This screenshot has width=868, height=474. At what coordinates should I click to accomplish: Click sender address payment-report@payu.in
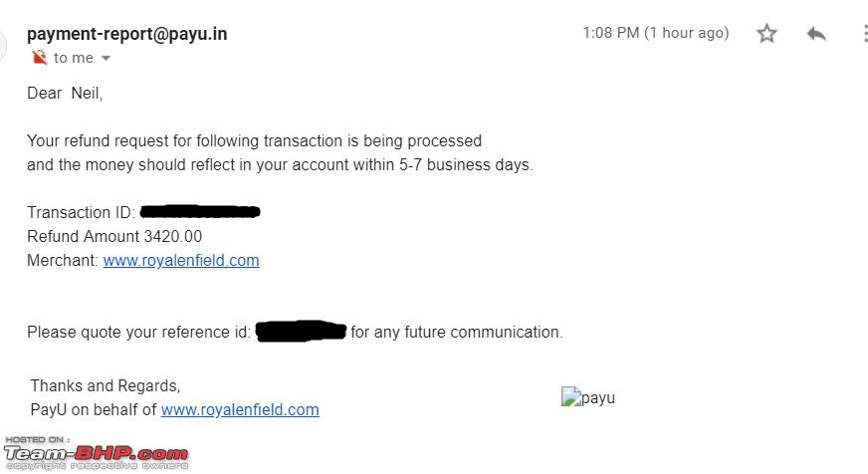tap(126, 34)
